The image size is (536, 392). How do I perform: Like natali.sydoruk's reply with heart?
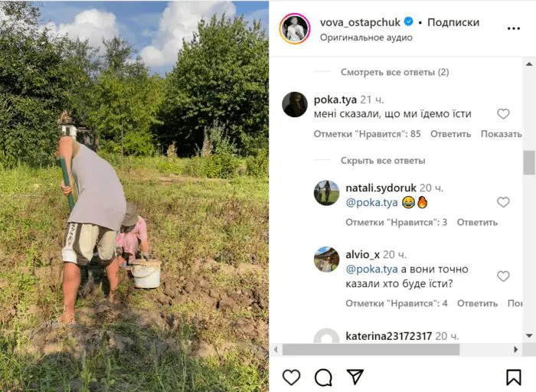503,202
